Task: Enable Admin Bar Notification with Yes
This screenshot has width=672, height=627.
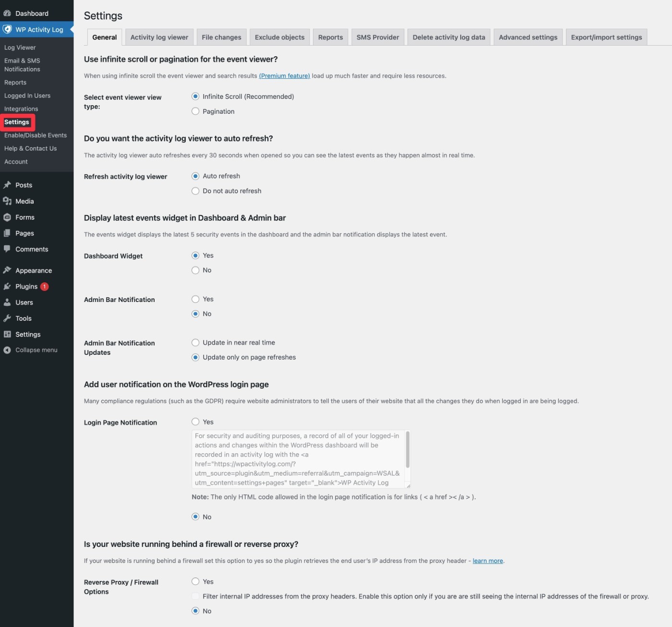Action: 195,299
